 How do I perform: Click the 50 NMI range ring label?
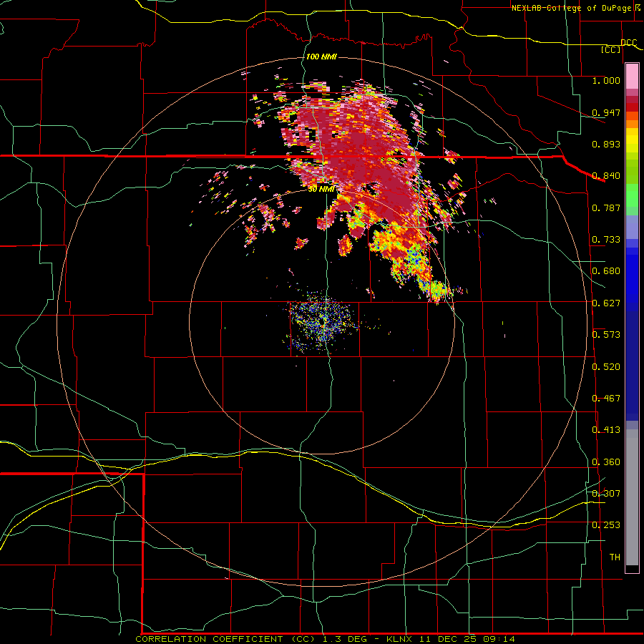pos(321,189)
